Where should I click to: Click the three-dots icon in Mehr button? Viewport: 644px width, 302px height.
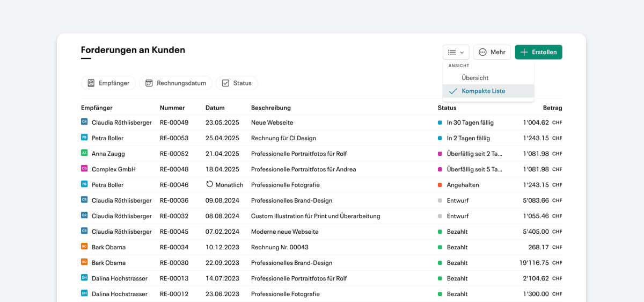pos(482,52)
